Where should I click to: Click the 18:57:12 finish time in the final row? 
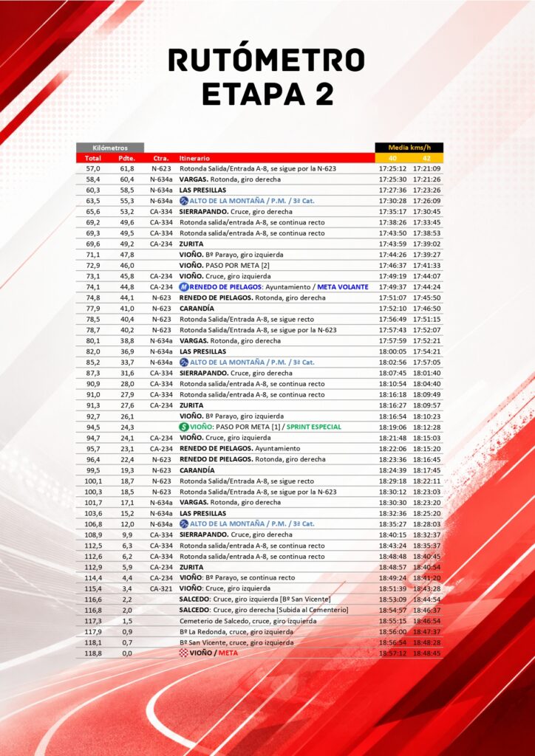[392, 653]
